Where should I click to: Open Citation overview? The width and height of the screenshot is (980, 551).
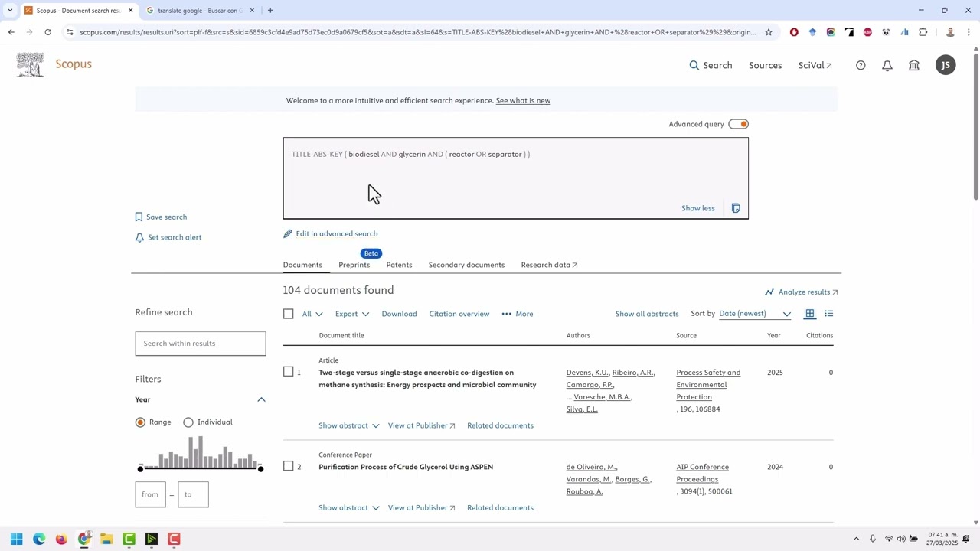click(x=459, y=314)
